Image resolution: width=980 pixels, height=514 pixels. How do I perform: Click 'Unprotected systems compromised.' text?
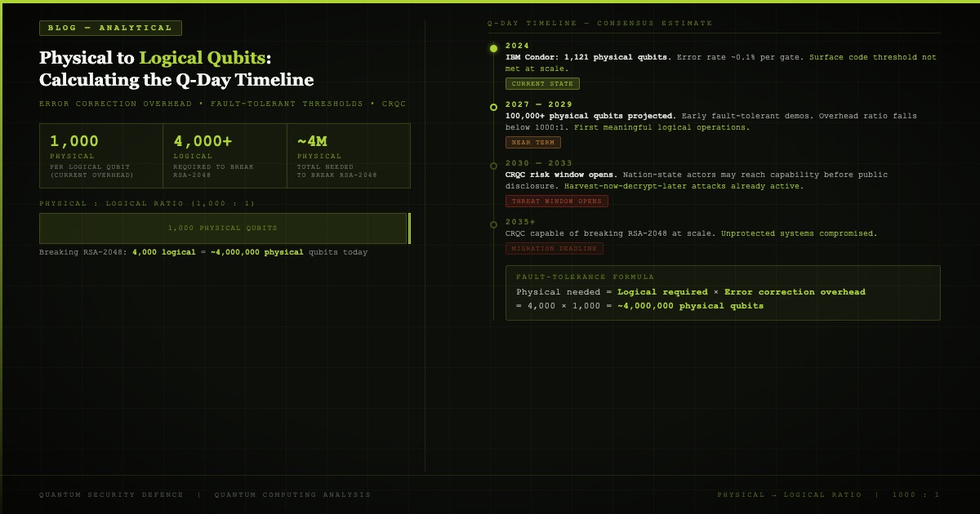pyautogui.click(x=800, y=233)
